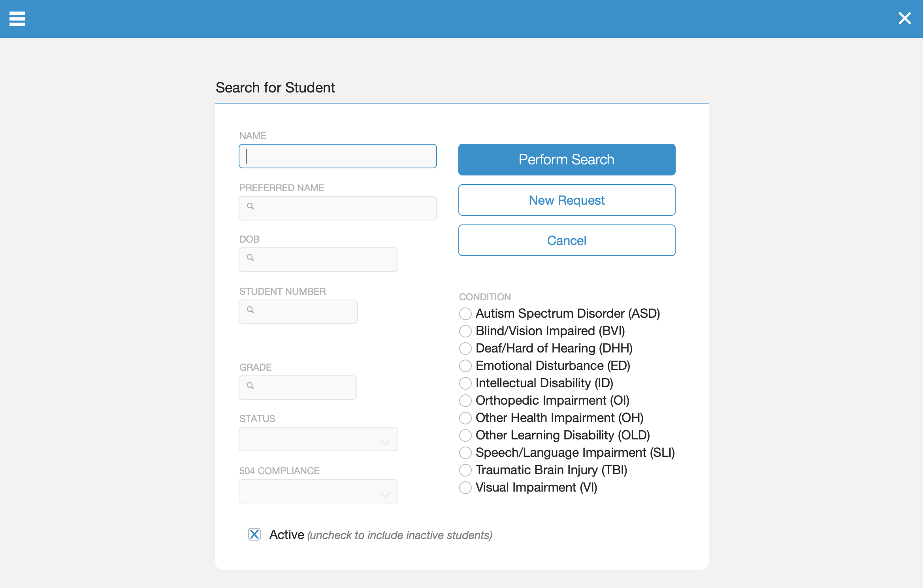Click the Student Number magnifier icon
Viewport: 923px width, 588px height.
(251, 310)
